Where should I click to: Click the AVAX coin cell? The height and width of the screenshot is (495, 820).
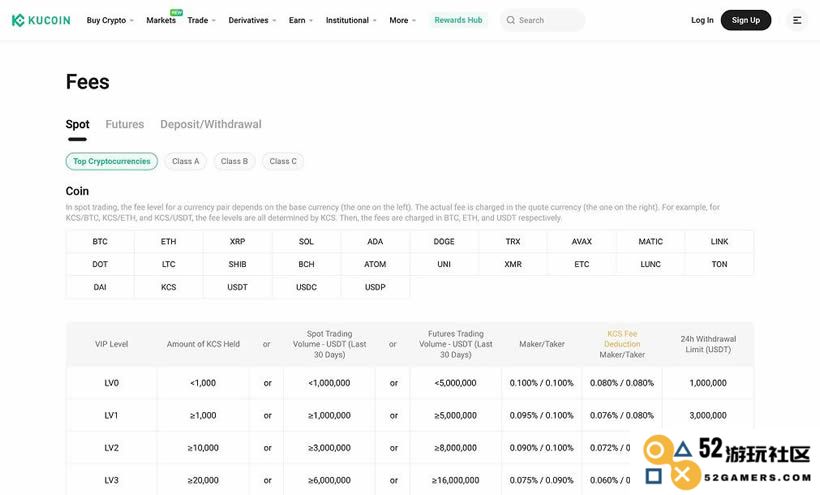[582, 241]
